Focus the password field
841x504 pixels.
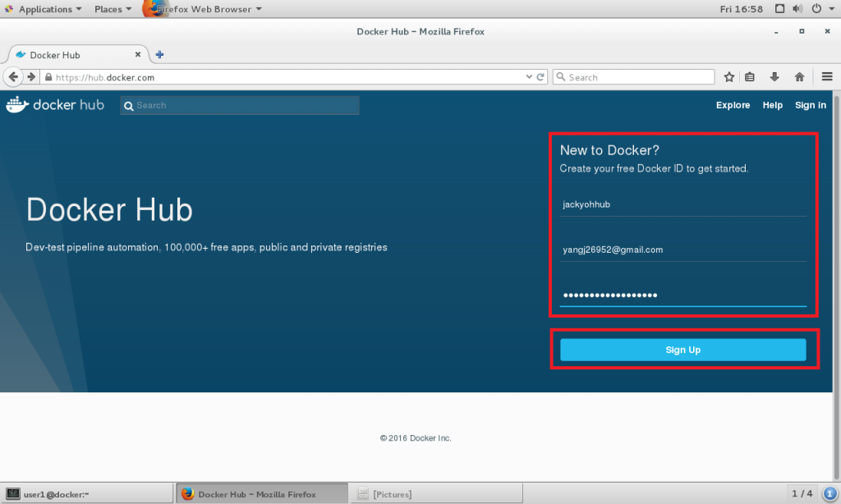point(682,295)
